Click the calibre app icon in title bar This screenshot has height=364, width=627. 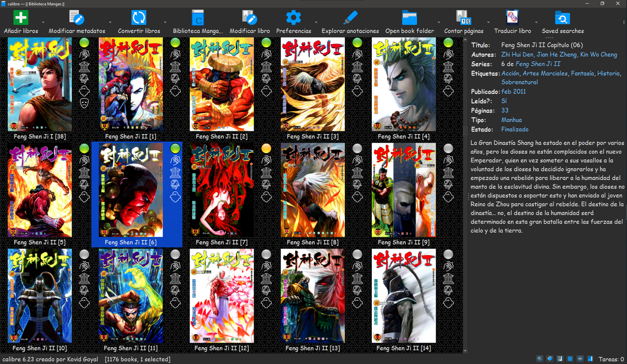pos(4,3)
